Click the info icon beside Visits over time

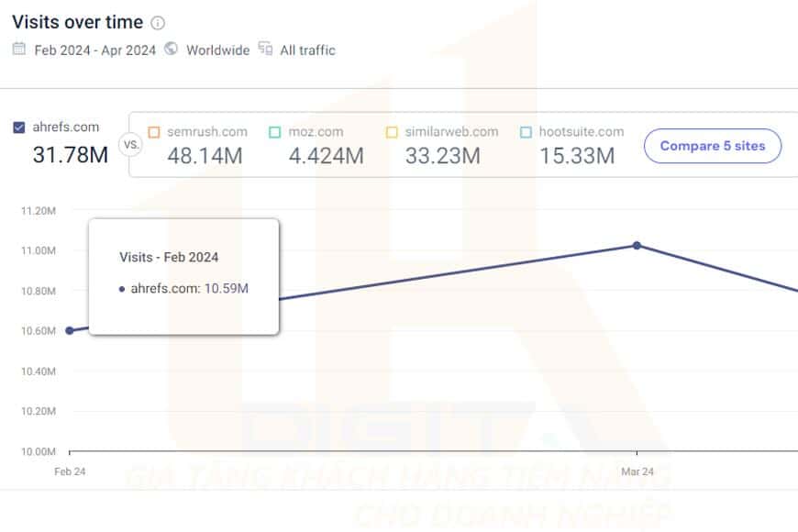click(158, 23)
